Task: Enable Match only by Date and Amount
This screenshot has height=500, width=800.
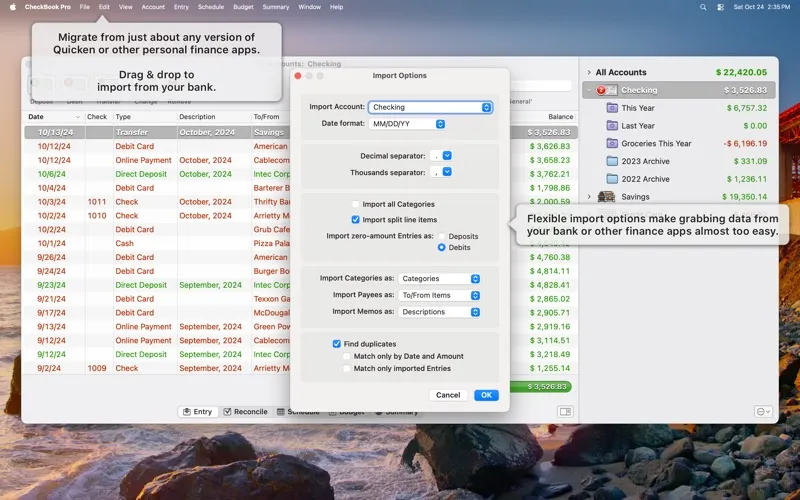Action: click(347, 356)
